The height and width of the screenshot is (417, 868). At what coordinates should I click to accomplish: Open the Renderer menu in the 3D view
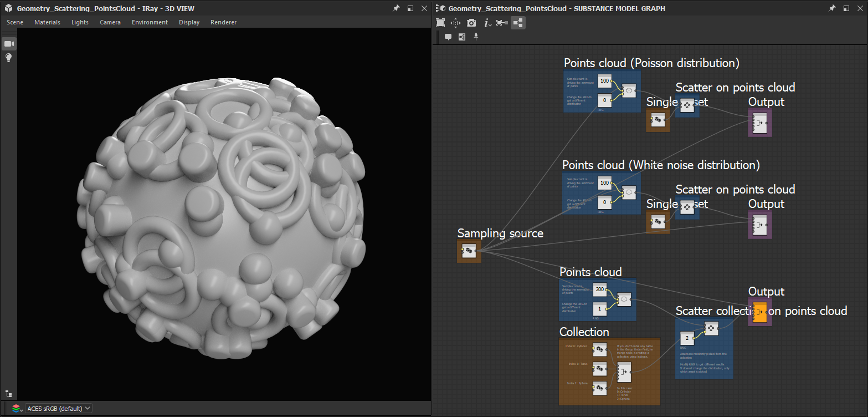(223, 22)
